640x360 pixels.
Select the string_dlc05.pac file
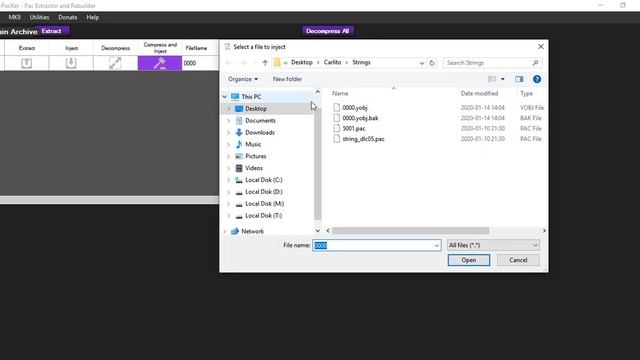point(363,139)
